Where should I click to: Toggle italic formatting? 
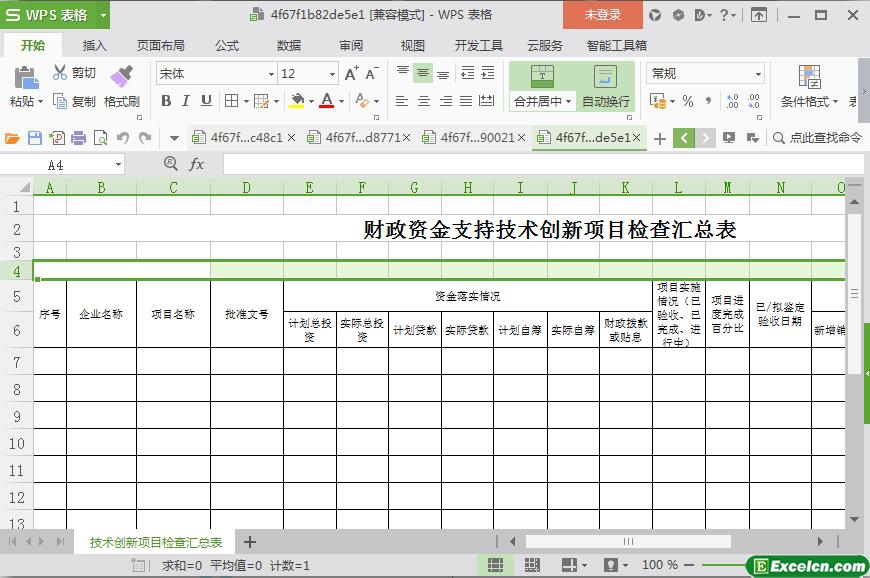186,101
